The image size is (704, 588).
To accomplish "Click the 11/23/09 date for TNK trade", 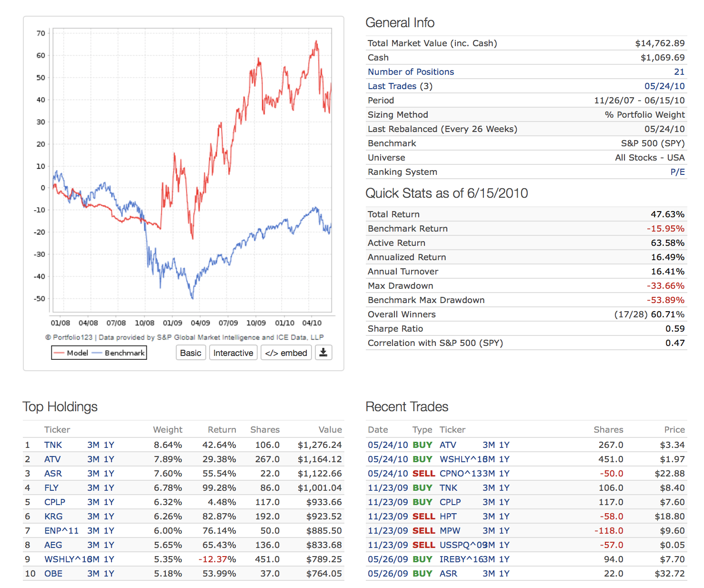I will tap(387, 488).
